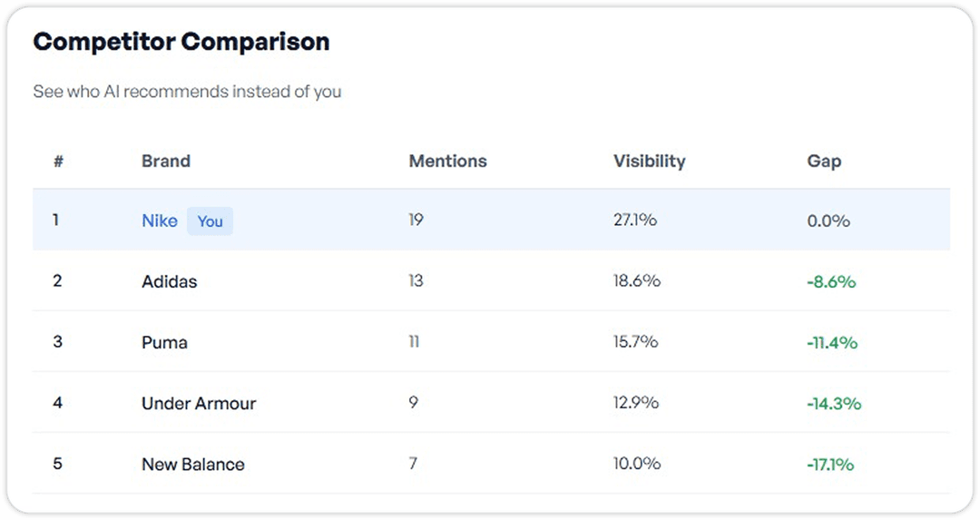
Task: Click the Nike brand link
Action: click(160, 221)
